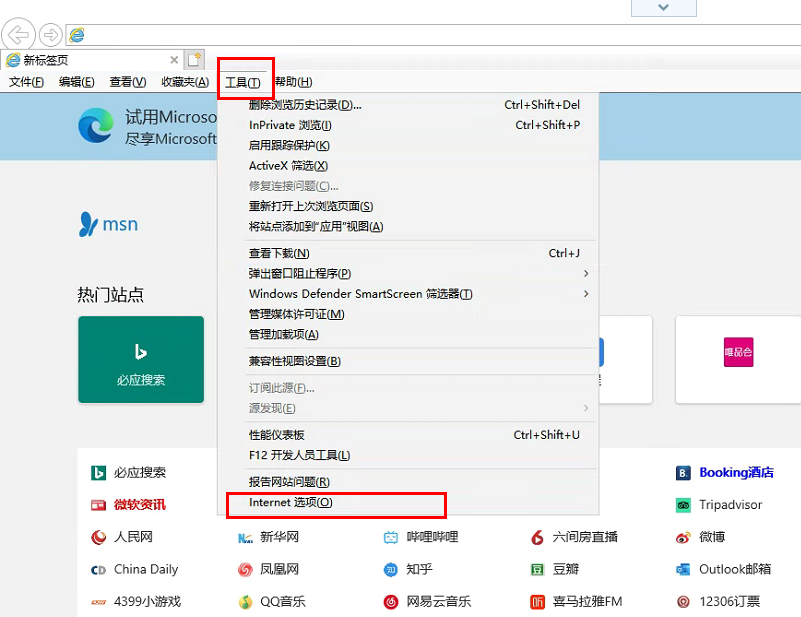This screenshot has height=617, width=801.
Task: Click the Booking酒店 B icon
Action: coord(683,473)
